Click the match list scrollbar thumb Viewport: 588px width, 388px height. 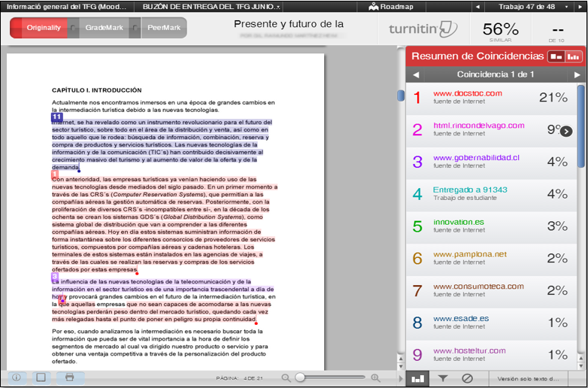coord(581,126)
